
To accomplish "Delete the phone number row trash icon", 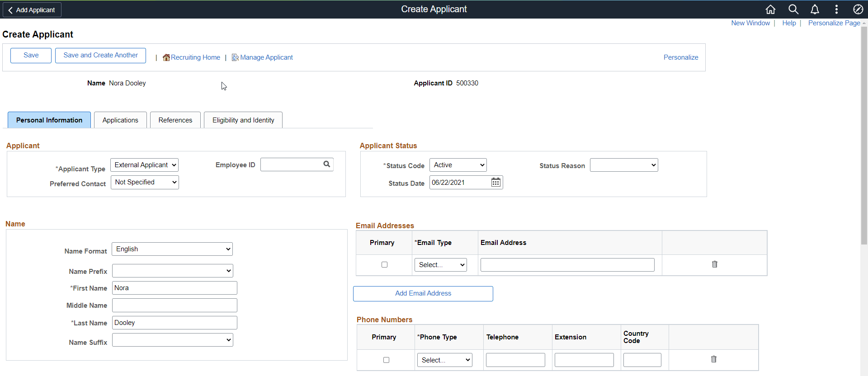I will pyautogui.click(x=714, y=359).
